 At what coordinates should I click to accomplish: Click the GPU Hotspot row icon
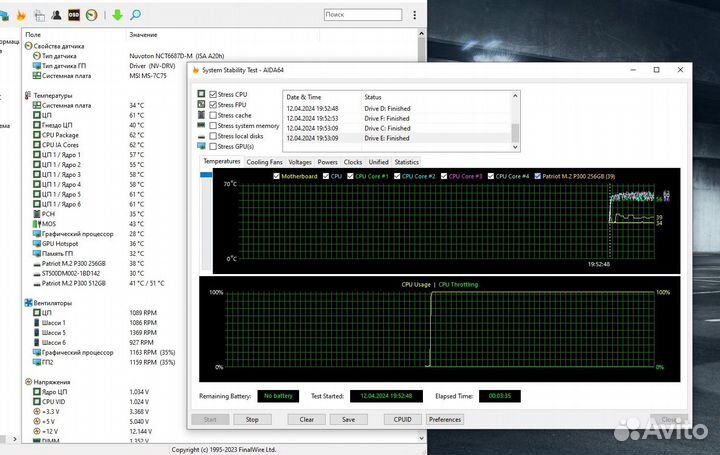(x=37, y=243)
